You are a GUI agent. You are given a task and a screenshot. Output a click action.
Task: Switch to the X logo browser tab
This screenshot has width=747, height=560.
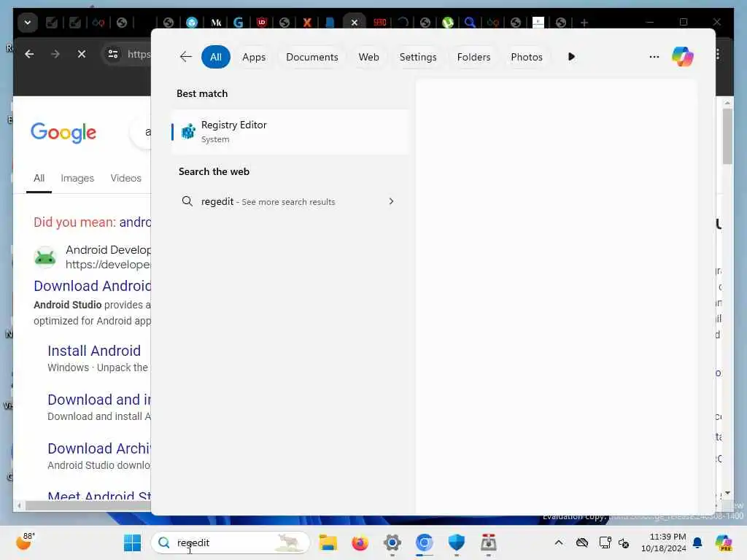307,23
